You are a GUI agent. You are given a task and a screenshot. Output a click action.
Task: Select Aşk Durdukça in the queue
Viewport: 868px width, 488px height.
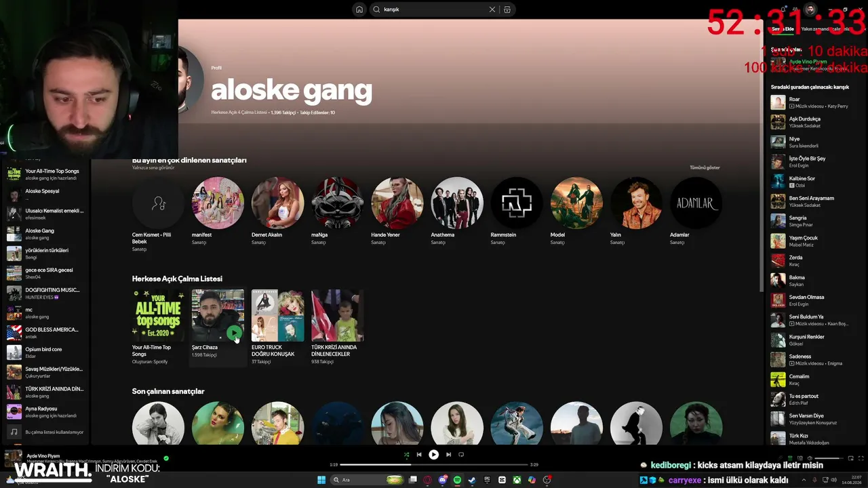[x=816, y=122]
